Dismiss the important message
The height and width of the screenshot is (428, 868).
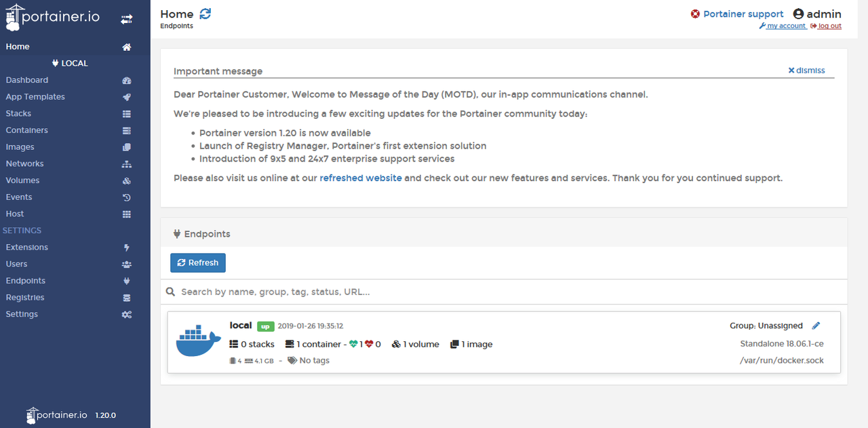(806, 71)
